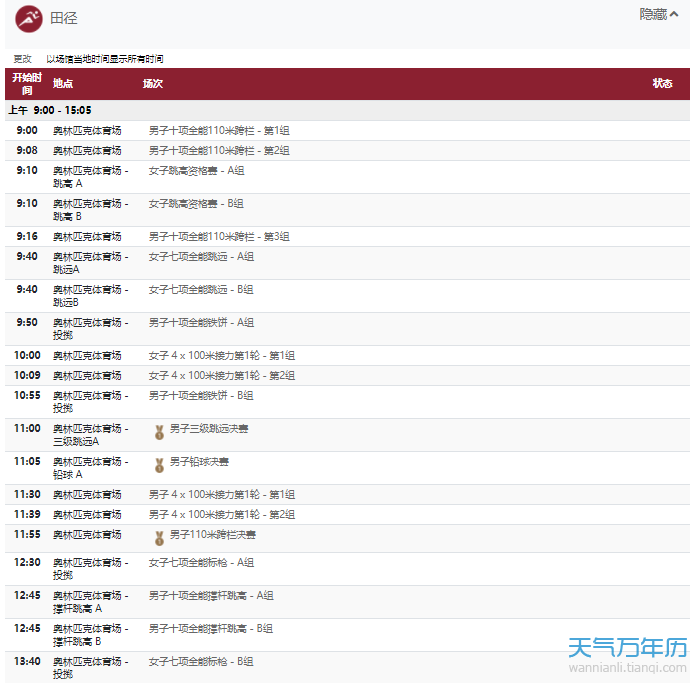Click the red athletics sport icon

(x=29, y=19)
